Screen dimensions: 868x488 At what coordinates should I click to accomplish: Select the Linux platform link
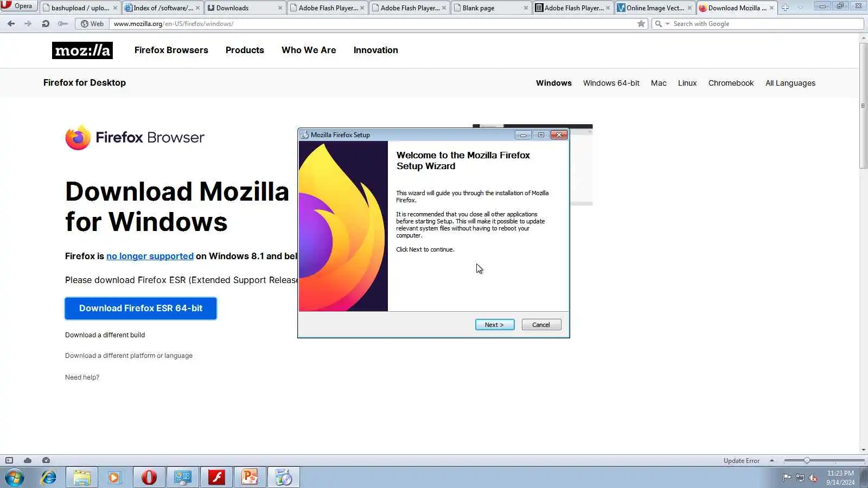pyautogui.click(x=687, y=83)
